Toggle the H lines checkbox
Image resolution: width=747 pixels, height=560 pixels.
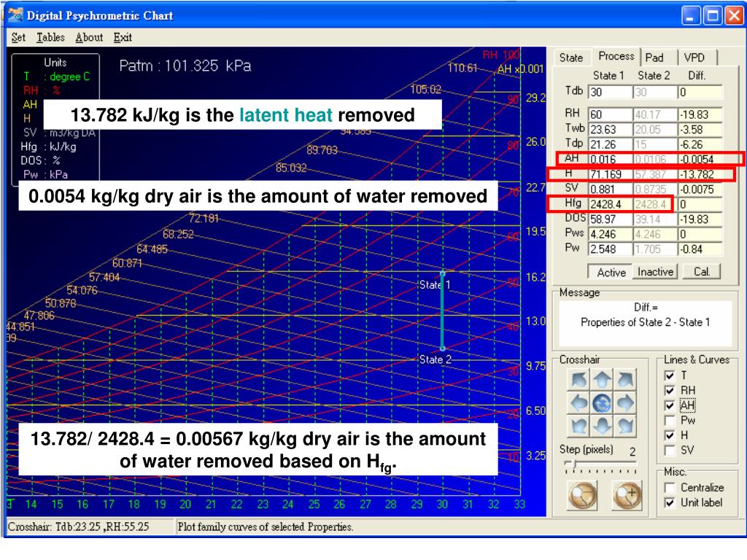click(x=670, y=436)
